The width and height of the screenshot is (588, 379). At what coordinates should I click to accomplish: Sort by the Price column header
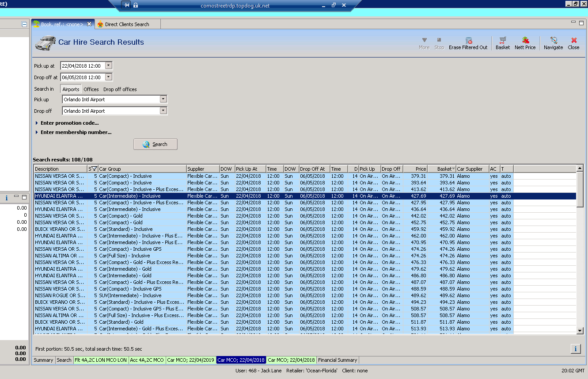(415, 169)
